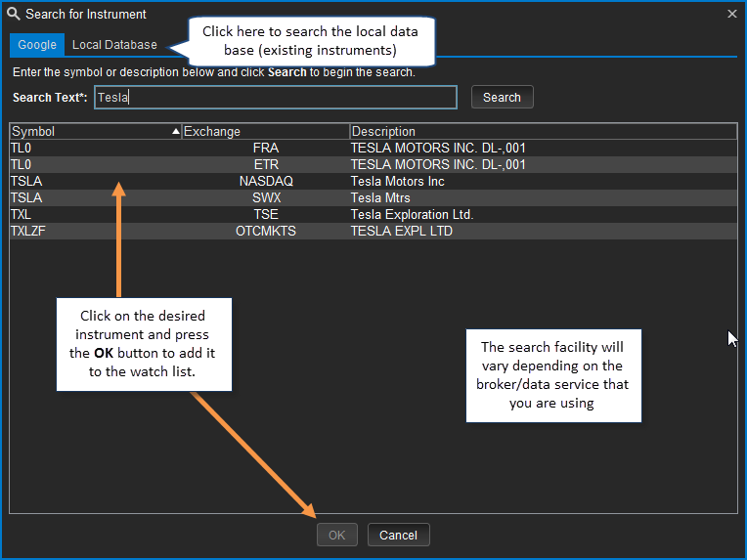Select the TL0 row on the ETR exchange
This screenshot has height=560, width=747.
[x=373, y=165]
